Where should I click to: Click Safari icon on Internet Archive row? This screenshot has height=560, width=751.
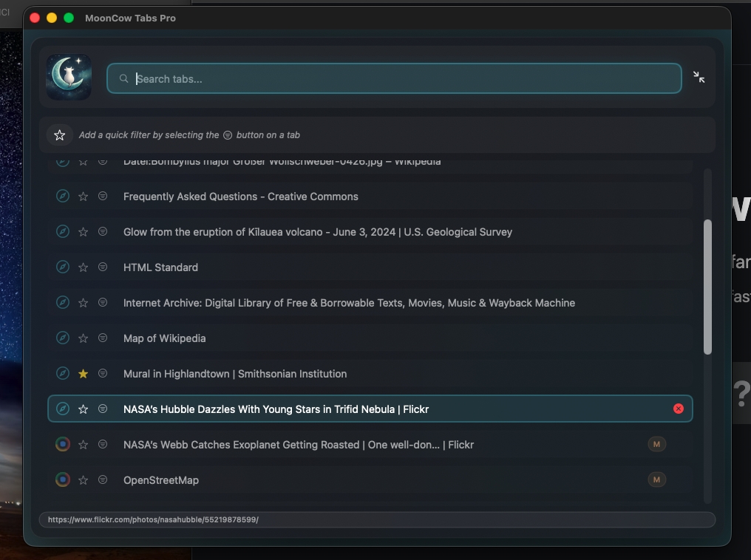point(63,302)
